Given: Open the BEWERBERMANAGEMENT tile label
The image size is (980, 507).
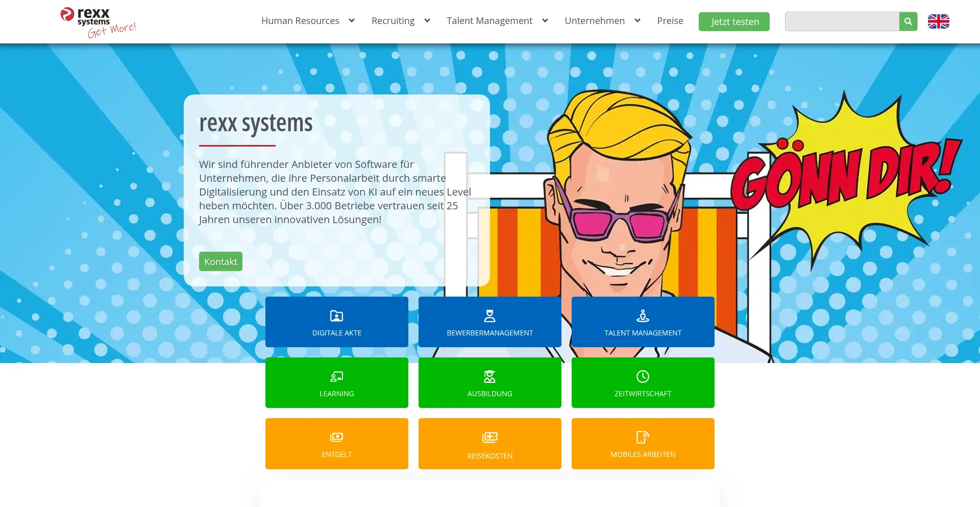Looking at the screenshot, I should point(490,333).
